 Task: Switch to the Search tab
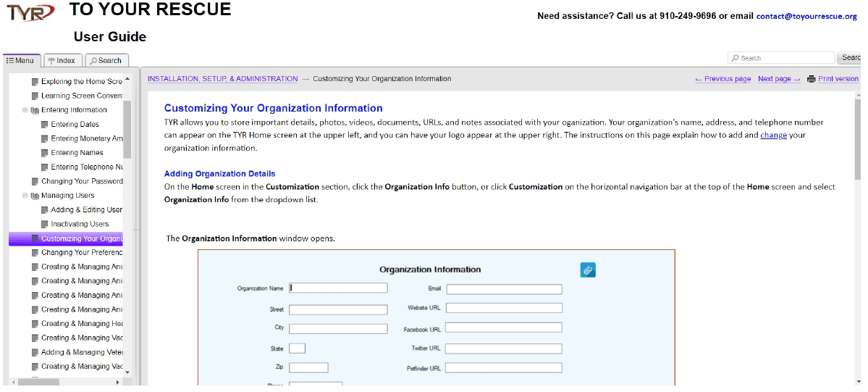(107, 60)
